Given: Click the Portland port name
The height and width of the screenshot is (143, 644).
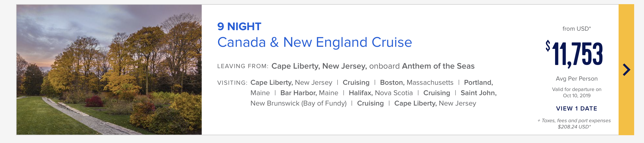Looking at the screenshot, I should pos(479,82).
